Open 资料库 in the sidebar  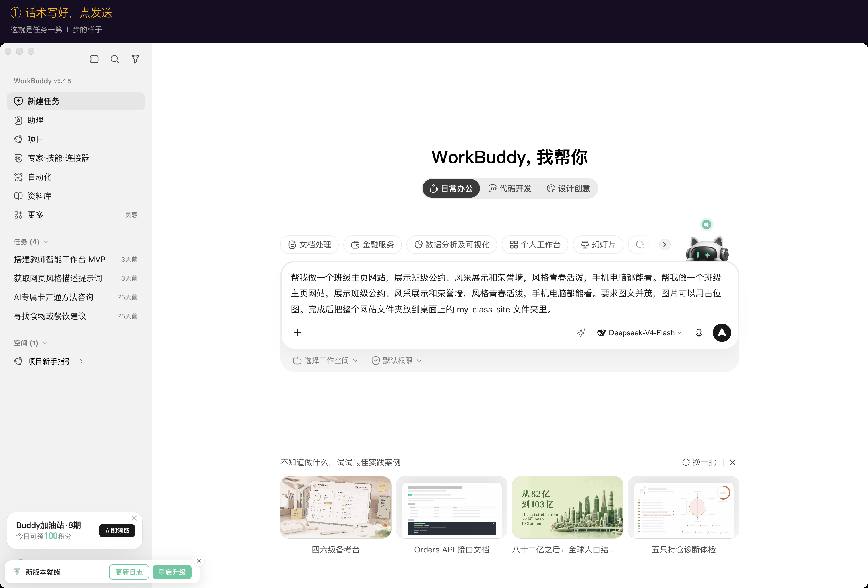[76, 196]
